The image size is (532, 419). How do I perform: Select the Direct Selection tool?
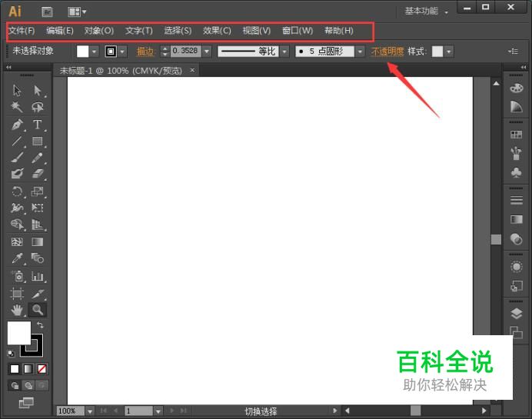[38, 90]
